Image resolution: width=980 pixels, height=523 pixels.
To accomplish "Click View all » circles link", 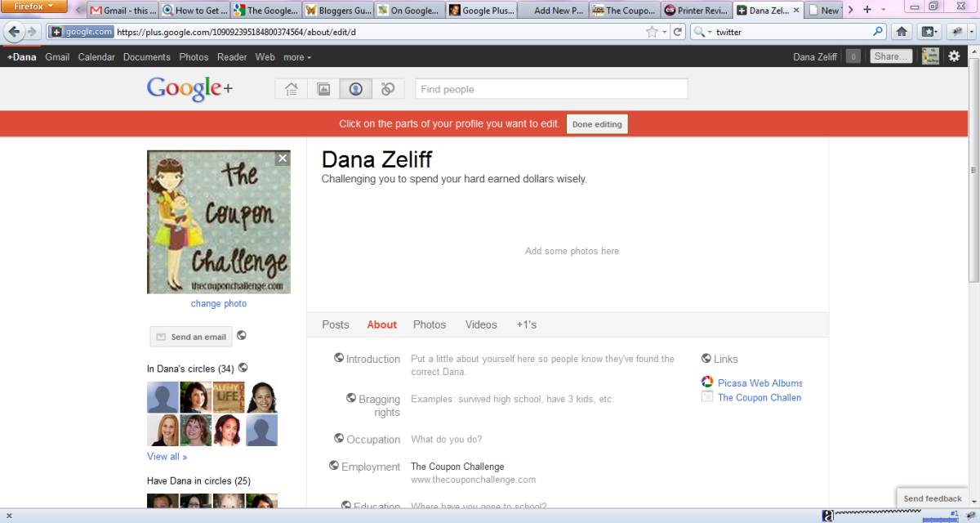I will tap(167, 456).
